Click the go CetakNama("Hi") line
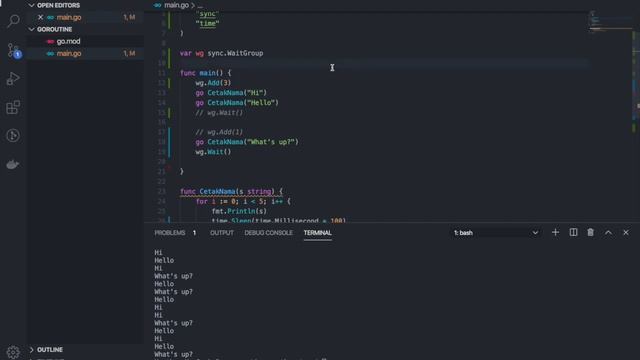 click(x=231, y=93)
